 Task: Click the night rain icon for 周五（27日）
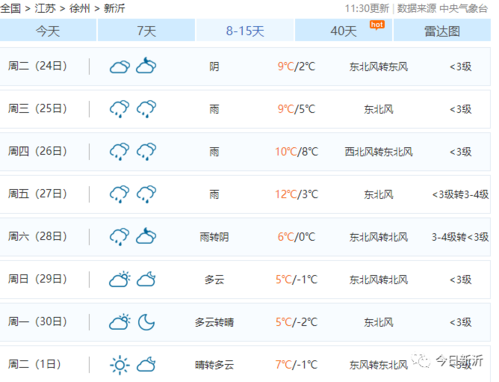coord(146,194)
